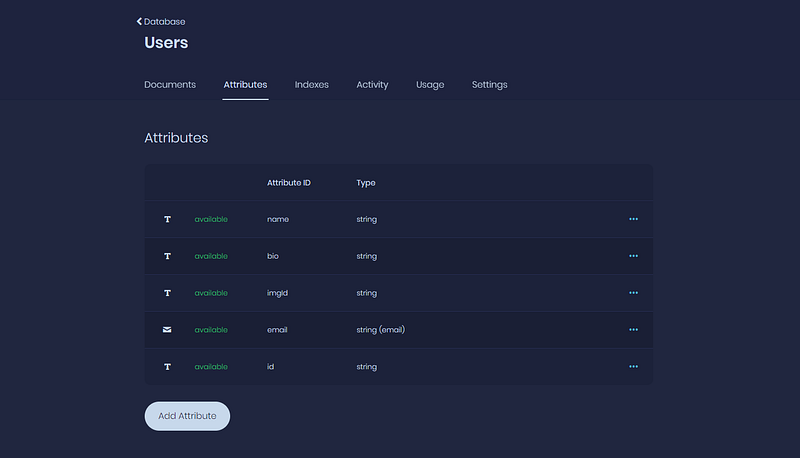
Task: Switch to the Indexes tab
Action: [x=312, y=85]
